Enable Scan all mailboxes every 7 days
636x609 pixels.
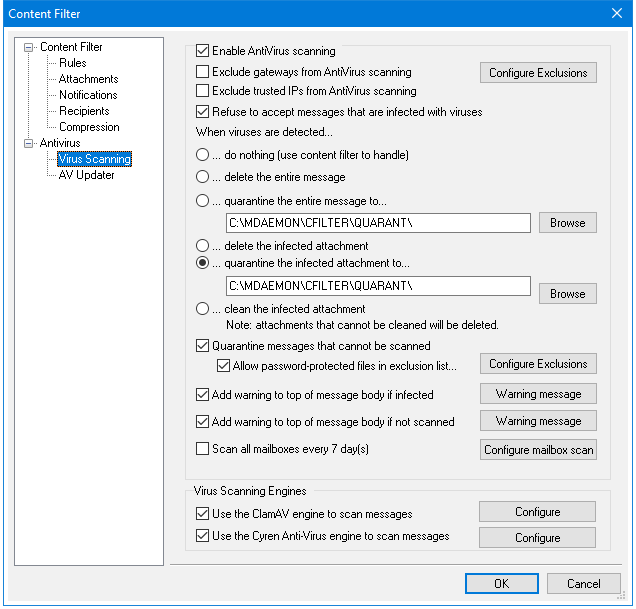203,449
